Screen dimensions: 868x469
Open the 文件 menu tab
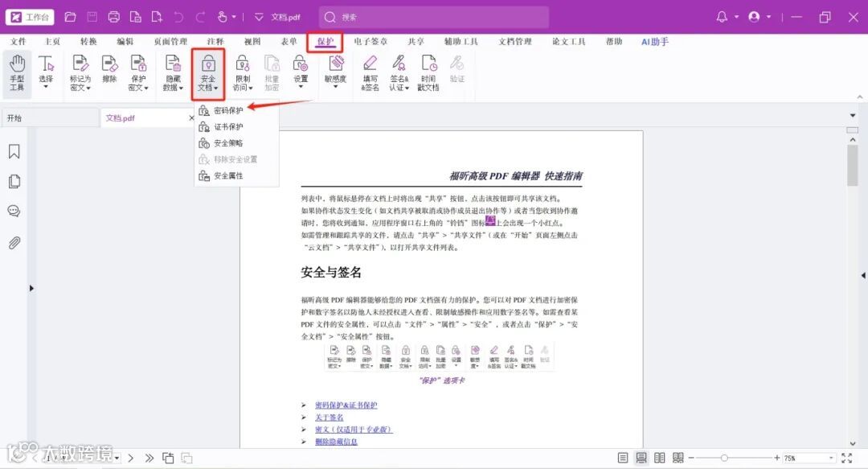click(x=18, y=42)
